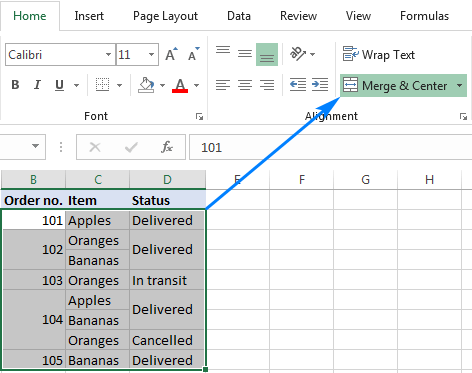Viewport: 472px width, 373px height.
Task: Open the font size 11 dropdown
Action: (151, 54)
